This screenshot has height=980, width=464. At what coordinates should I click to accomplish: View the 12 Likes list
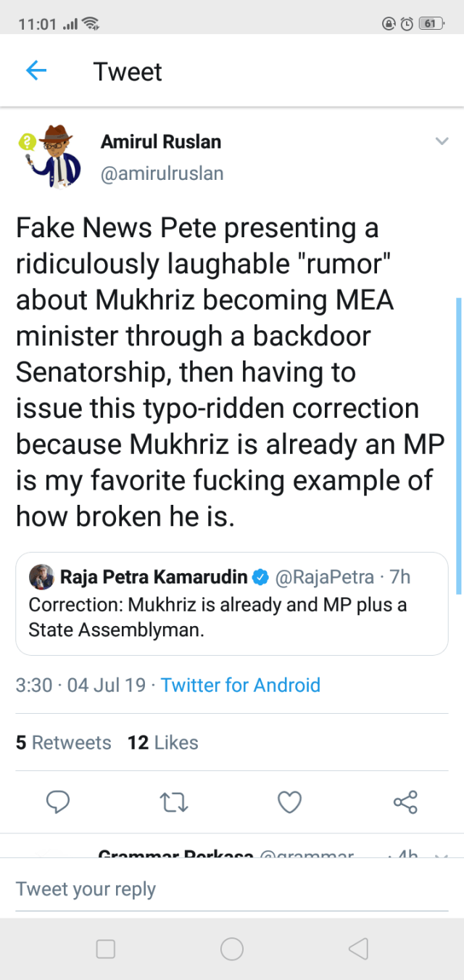tap(162, 742)
